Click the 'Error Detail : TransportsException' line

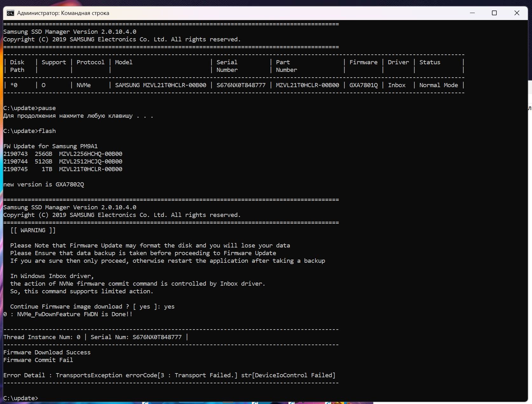point(169,375)
